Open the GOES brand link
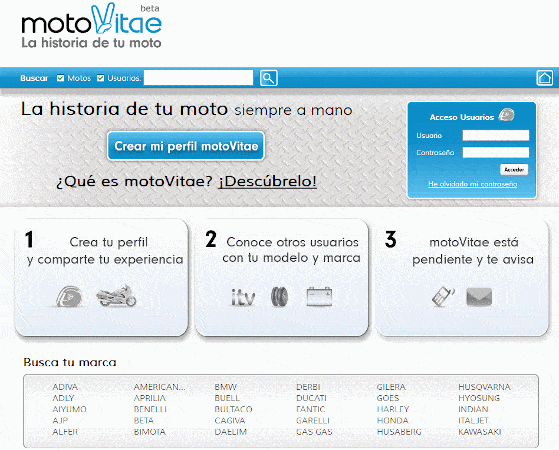Image resolution: width=559 pixels, height=450 pixels. coord(388,398)
